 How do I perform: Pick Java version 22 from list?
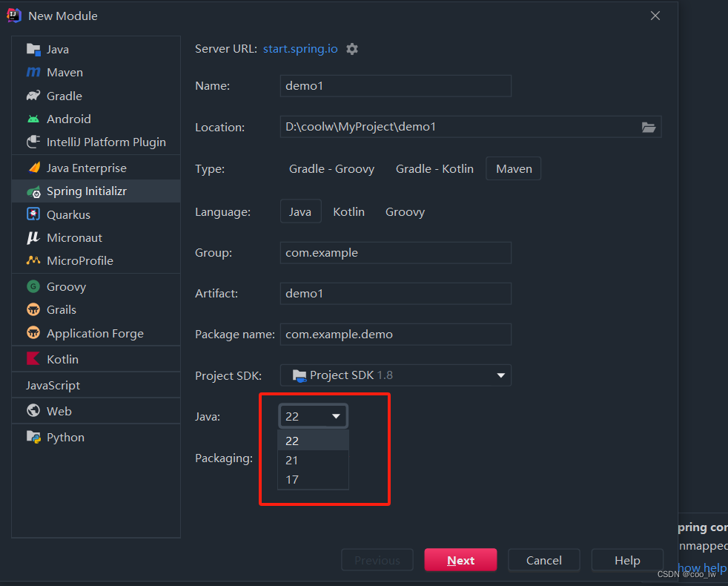[313, 441]
